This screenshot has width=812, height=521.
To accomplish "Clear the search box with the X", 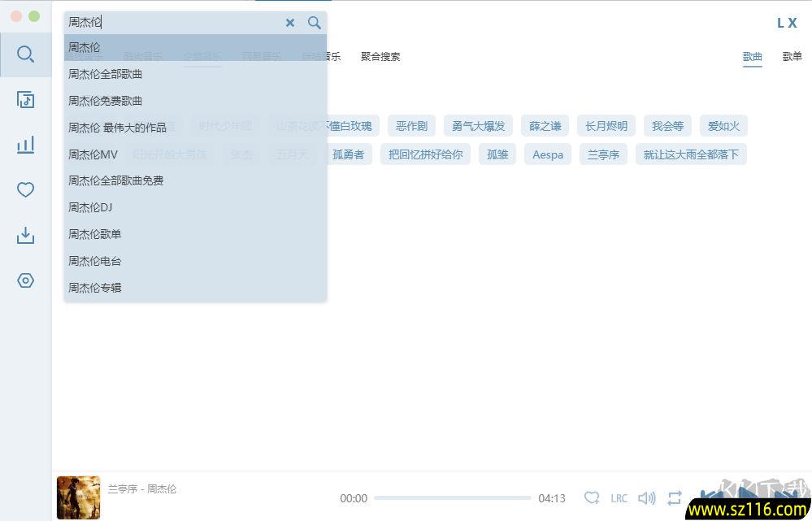I will 290,23.
